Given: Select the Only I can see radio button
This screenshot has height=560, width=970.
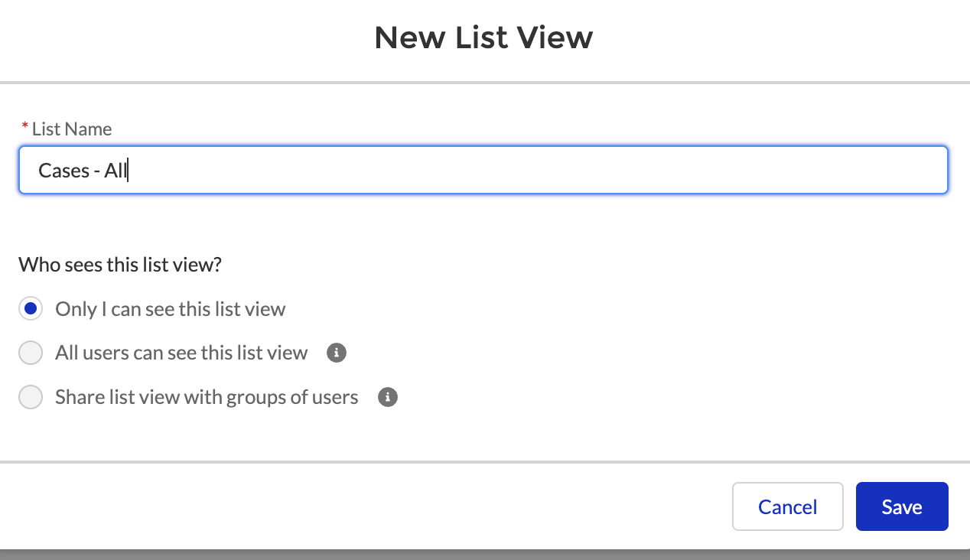Looking at the screenshot, I should (31, 309).
